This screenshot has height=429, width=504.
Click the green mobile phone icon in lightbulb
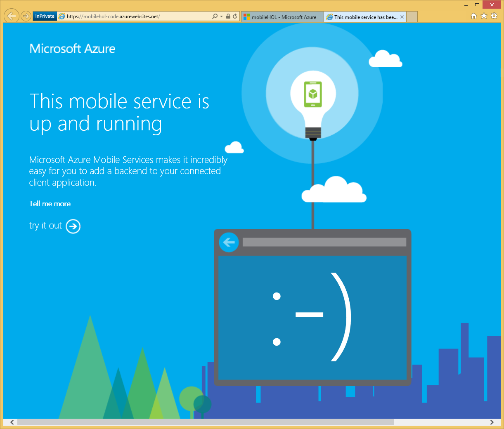tap(313, 94)
